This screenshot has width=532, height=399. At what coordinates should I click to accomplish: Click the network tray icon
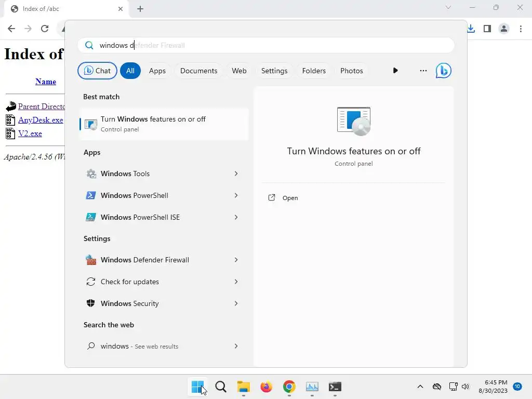pyautogui.click(x=453, y=387)
